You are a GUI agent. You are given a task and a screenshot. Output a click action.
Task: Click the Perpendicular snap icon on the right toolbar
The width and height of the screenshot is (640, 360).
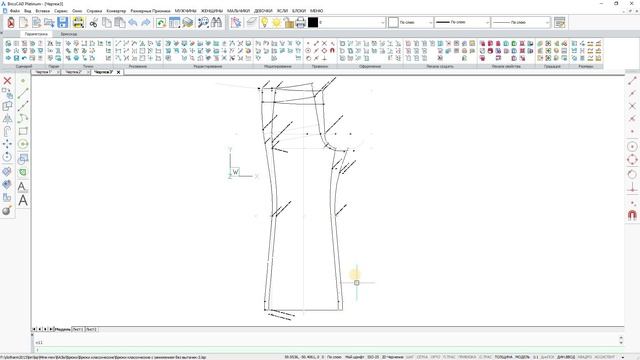tap(632, 187)
